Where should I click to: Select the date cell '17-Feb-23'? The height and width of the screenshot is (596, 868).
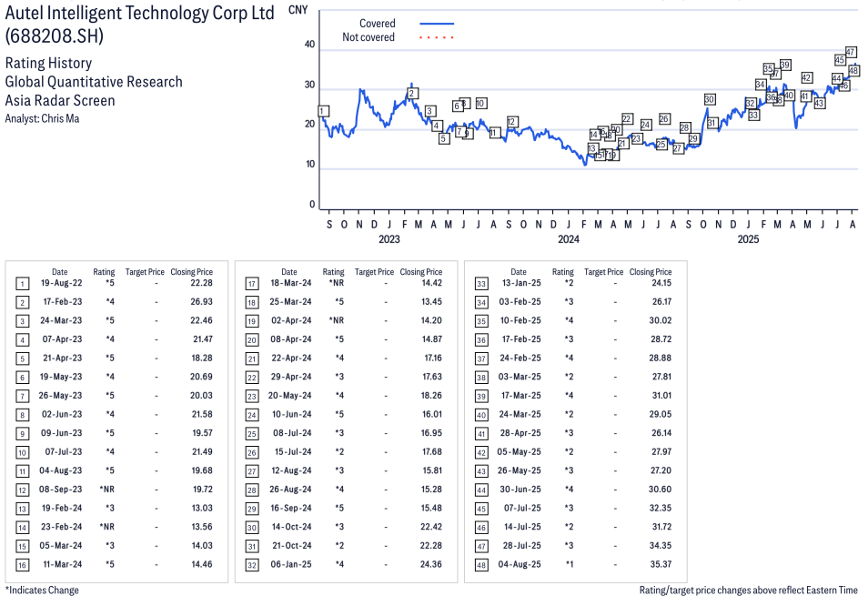[x=63, y=301]
